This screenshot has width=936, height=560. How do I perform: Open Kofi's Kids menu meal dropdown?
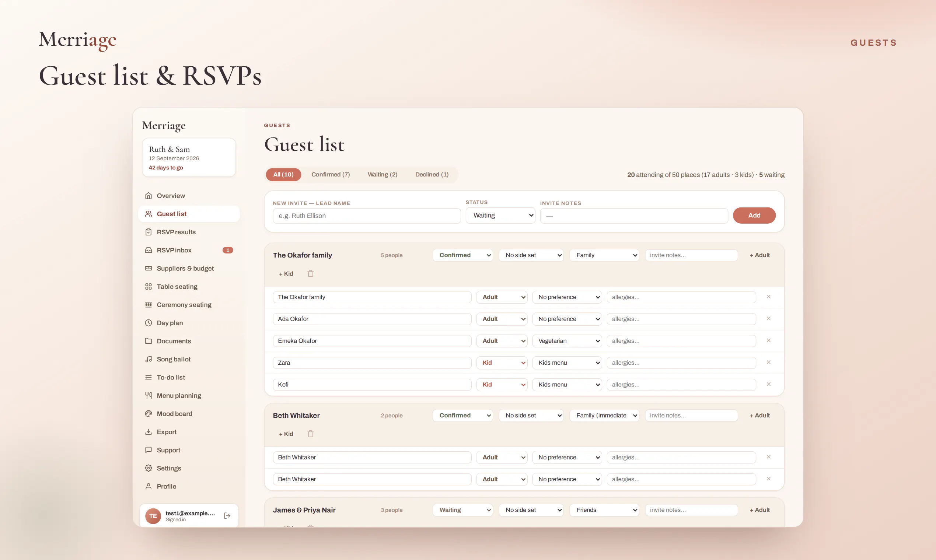[x=567, y=385]
